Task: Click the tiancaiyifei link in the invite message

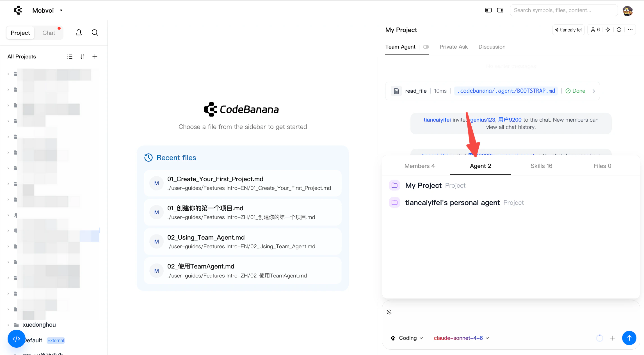Action: (x=437, y=120)
